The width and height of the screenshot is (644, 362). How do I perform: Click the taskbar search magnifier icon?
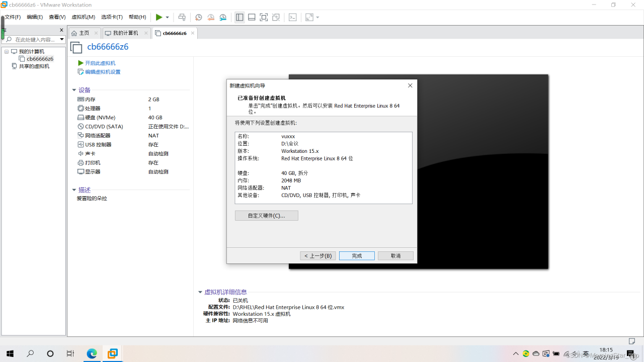[x=30, y=354]
